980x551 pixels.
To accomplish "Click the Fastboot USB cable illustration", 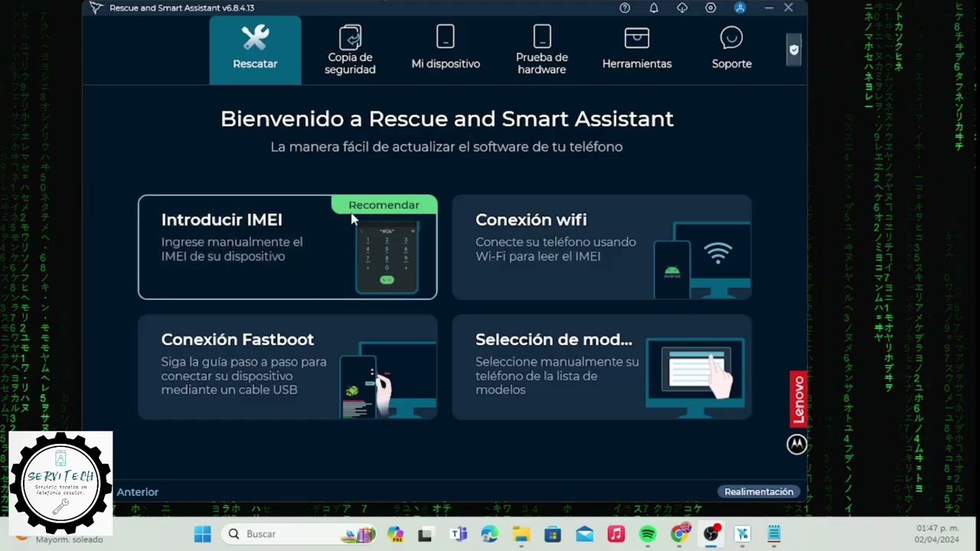I will 387,380.
